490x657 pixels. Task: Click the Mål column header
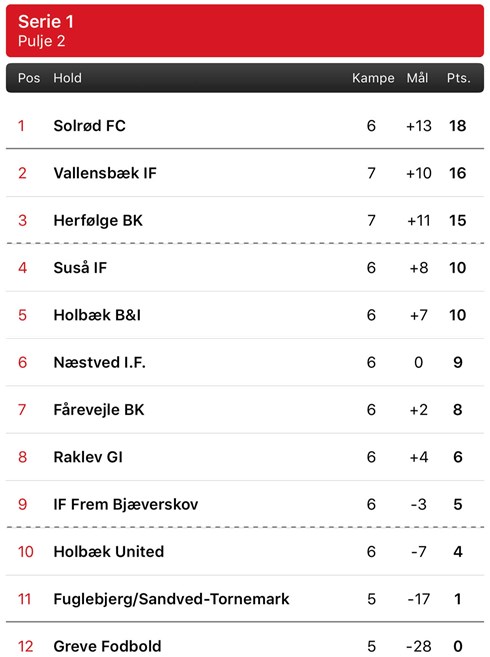coord(417,77)
